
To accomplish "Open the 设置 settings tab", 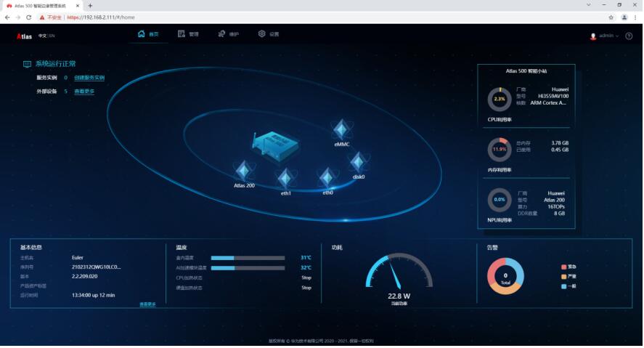I will tap(269, 34).
